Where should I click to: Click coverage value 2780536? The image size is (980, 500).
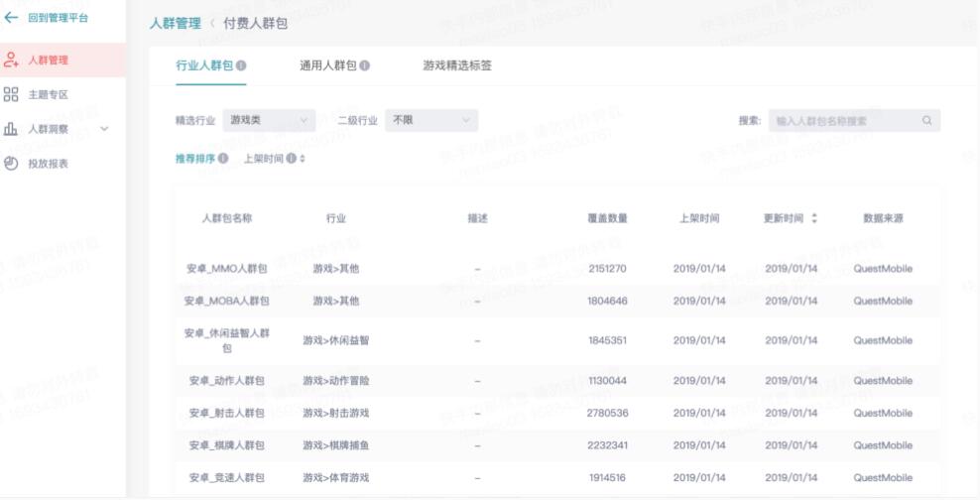[607, 413]
